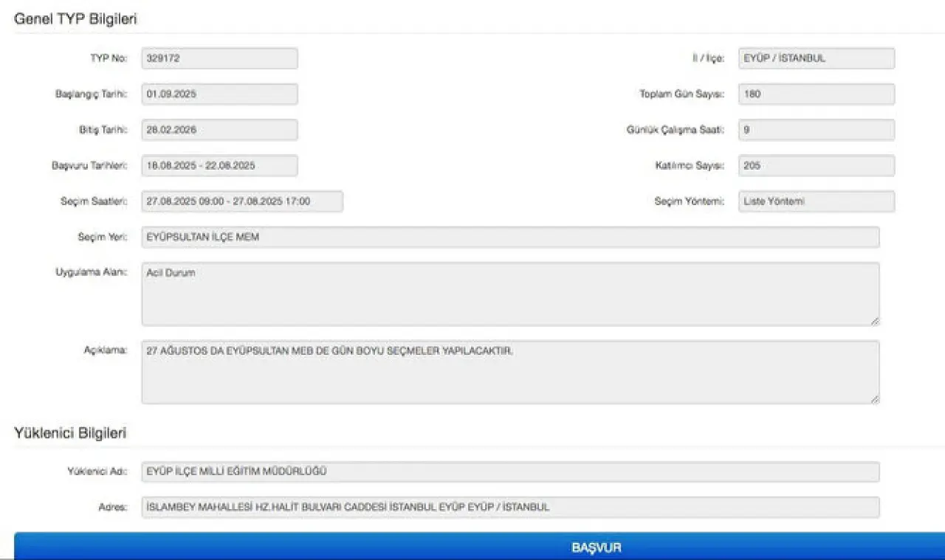Click the Yüklenici Bilgileri section heading
The image size is (945, 560).
pos(70,433)
